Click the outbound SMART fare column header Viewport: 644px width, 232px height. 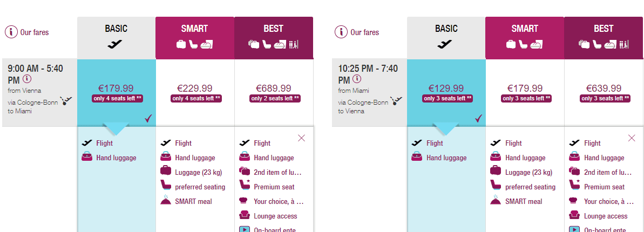pyautogui.click(x=195, y=38)
